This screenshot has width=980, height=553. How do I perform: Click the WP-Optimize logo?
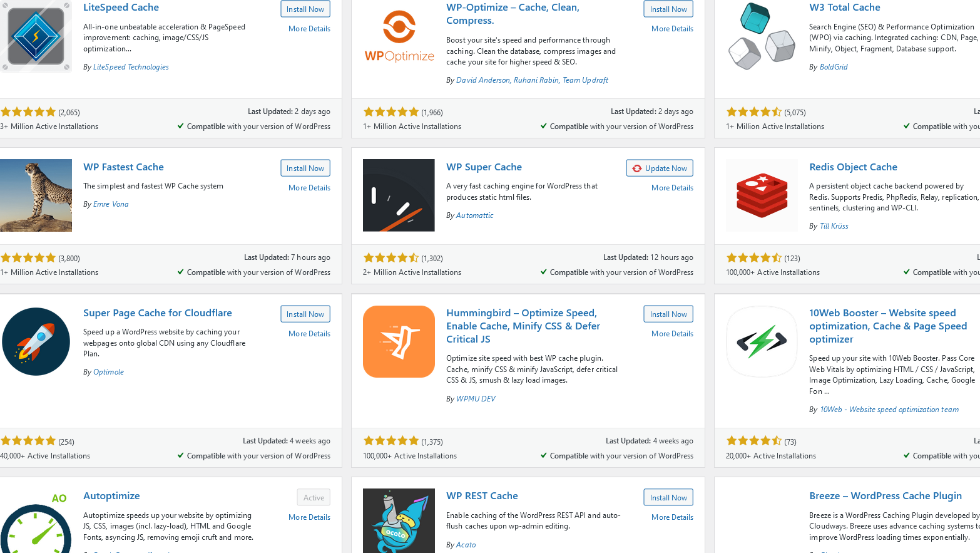(x=399, y=36)
